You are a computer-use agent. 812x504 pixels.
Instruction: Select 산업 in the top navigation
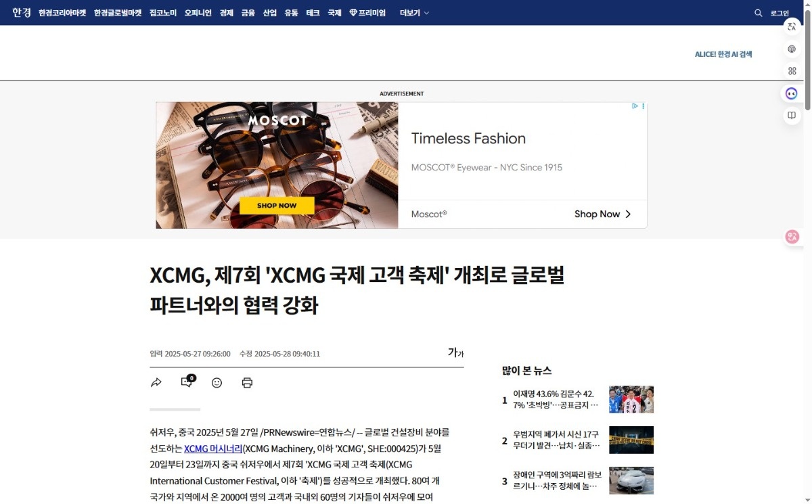point(270,13)
